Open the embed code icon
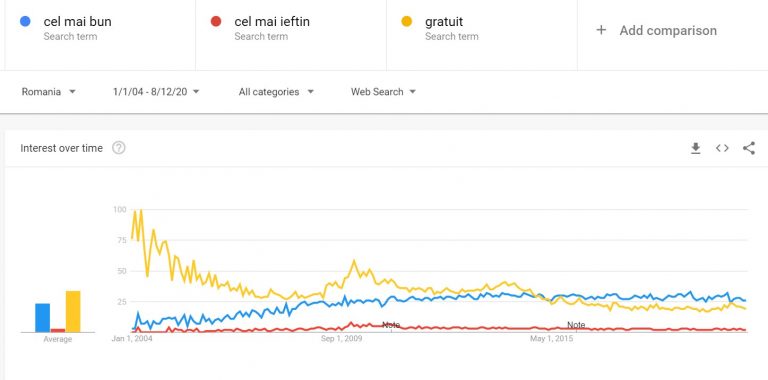The width and height of the screenshot is (768, 380). tap(722, 148)
